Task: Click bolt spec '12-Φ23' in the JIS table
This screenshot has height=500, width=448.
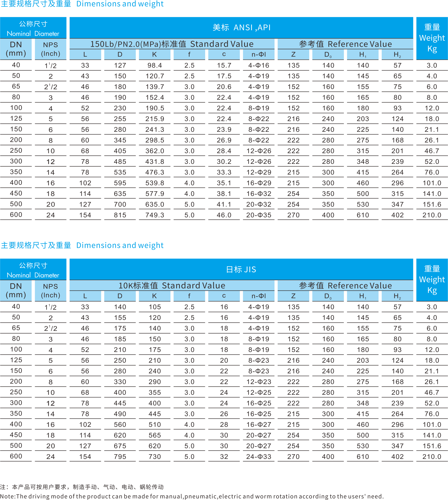Action: (259, 382)
